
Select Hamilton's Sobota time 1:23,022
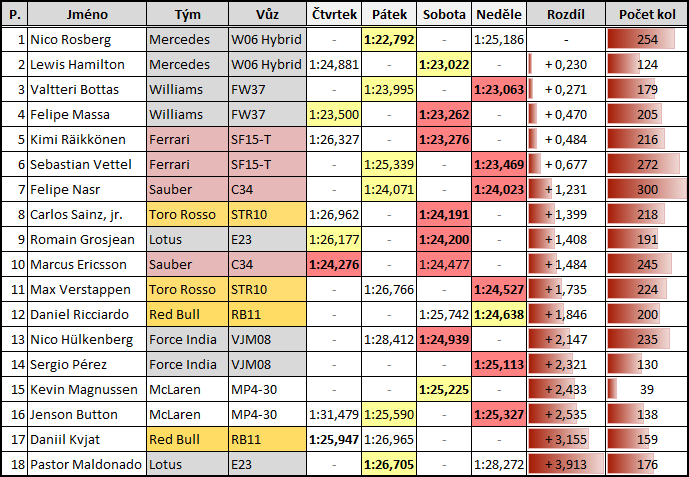[445, 65]
